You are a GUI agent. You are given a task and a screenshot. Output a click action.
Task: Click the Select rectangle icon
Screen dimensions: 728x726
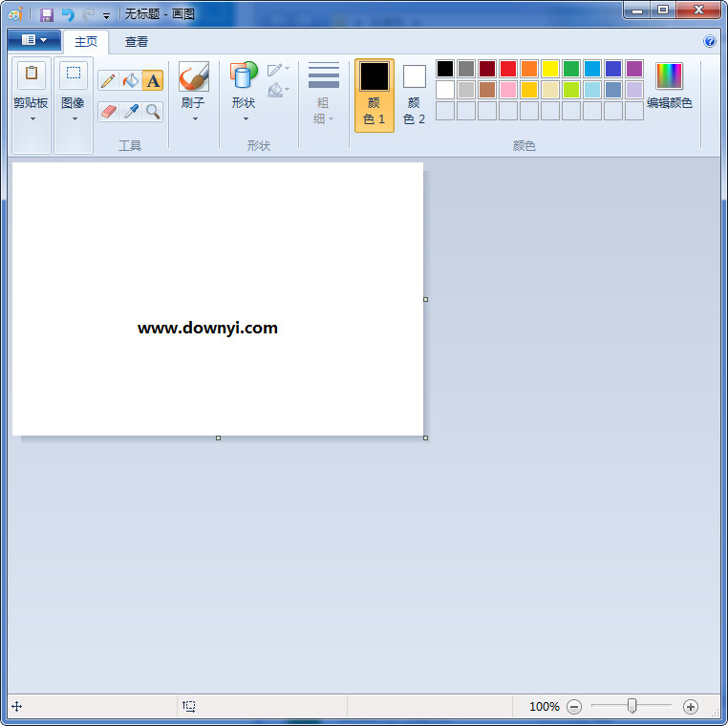[74, 75]
